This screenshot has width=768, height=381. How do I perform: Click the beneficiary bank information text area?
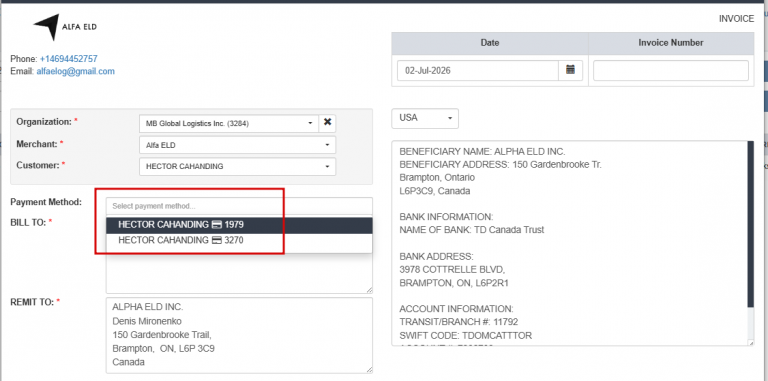pos(569,243)
